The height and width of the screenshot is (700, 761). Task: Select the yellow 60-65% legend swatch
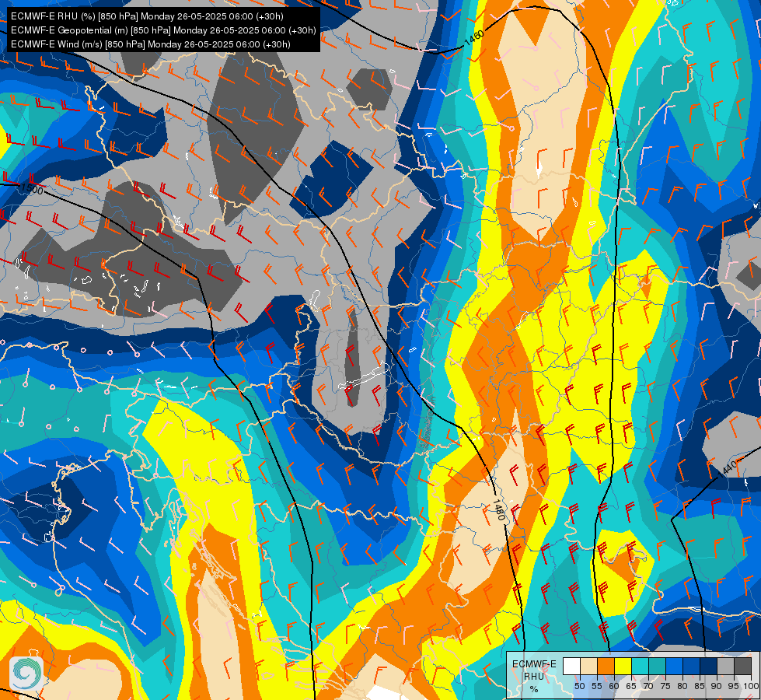pos(623,666)
